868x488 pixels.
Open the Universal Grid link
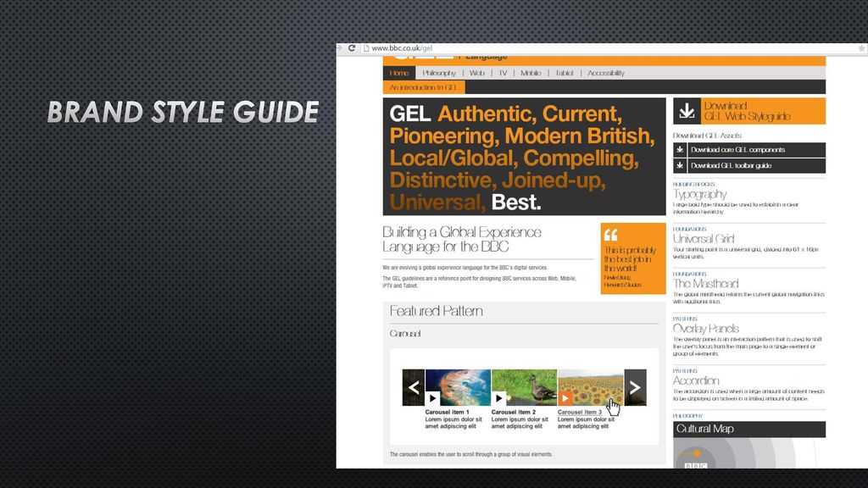point(704,239)
